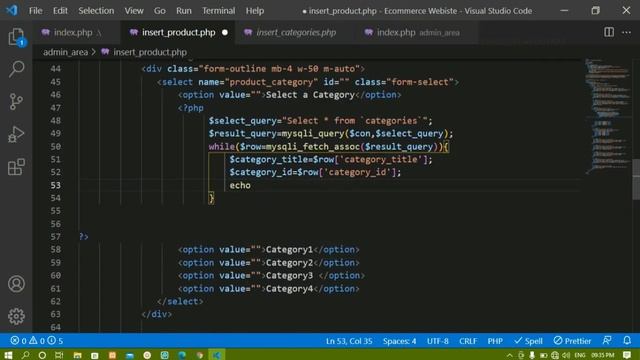Open the Edit menu

(x=60, y=11)
